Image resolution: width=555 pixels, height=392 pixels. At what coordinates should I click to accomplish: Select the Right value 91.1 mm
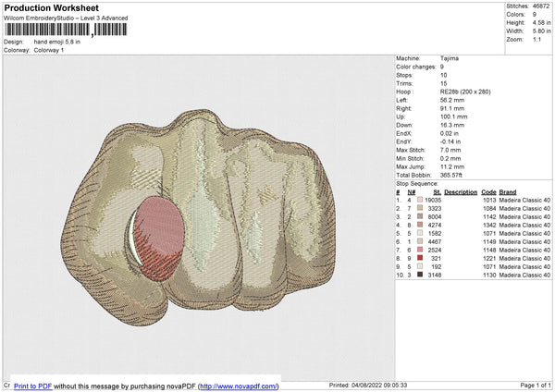pyautogui.click(x=452, y=108)
